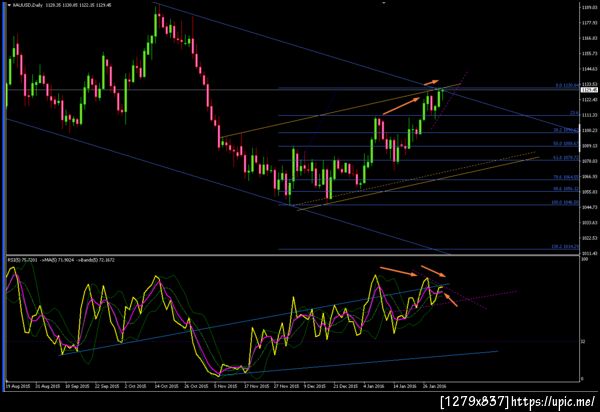
Task: Click the 1022.53 price axis label
Action: (589, 238)
